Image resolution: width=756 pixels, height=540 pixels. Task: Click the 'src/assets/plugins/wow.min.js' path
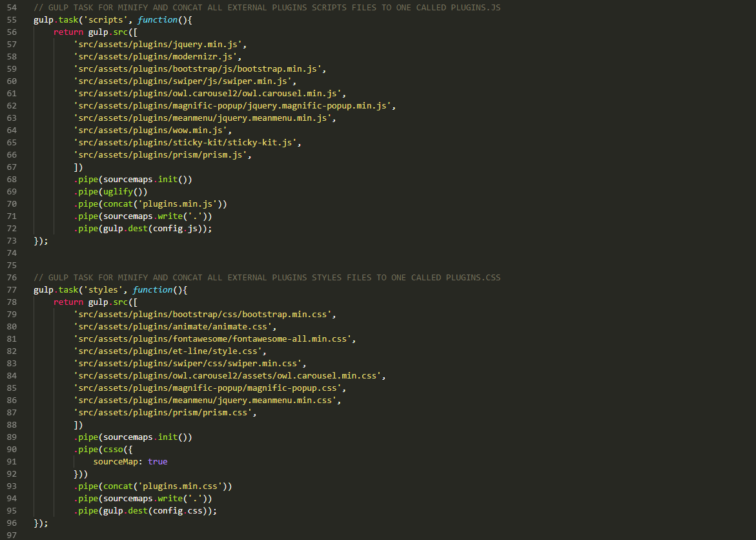coord(150,130)
